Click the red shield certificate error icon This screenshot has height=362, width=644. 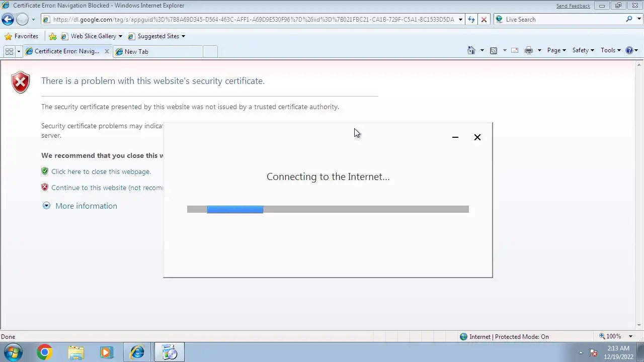(21, 82)
